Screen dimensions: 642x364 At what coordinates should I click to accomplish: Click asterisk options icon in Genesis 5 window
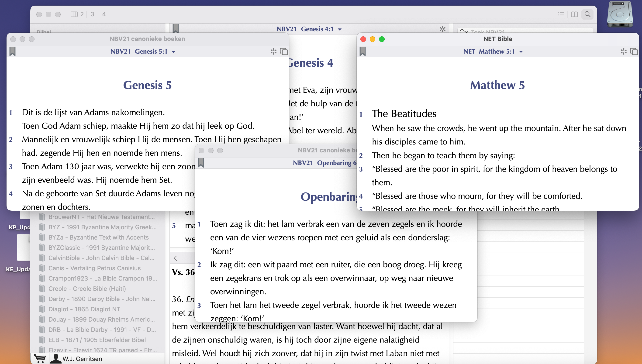(x=273, y=52)
